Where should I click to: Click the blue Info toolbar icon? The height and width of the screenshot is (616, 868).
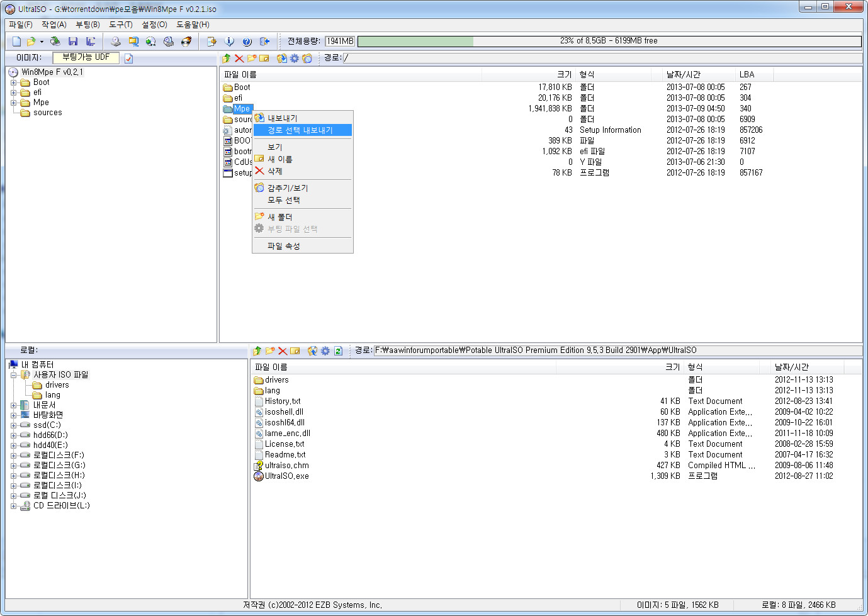pyautogui.click(x=230, y=42)
